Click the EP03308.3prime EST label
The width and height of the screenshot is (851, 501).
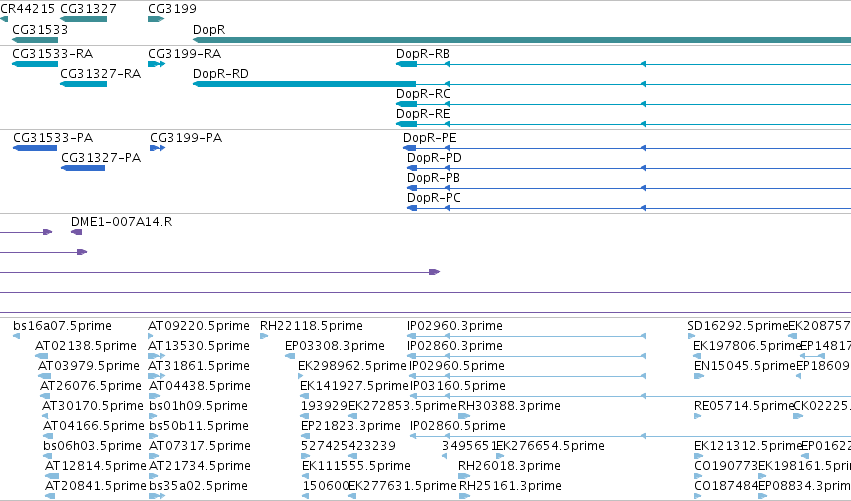(335, 346)
